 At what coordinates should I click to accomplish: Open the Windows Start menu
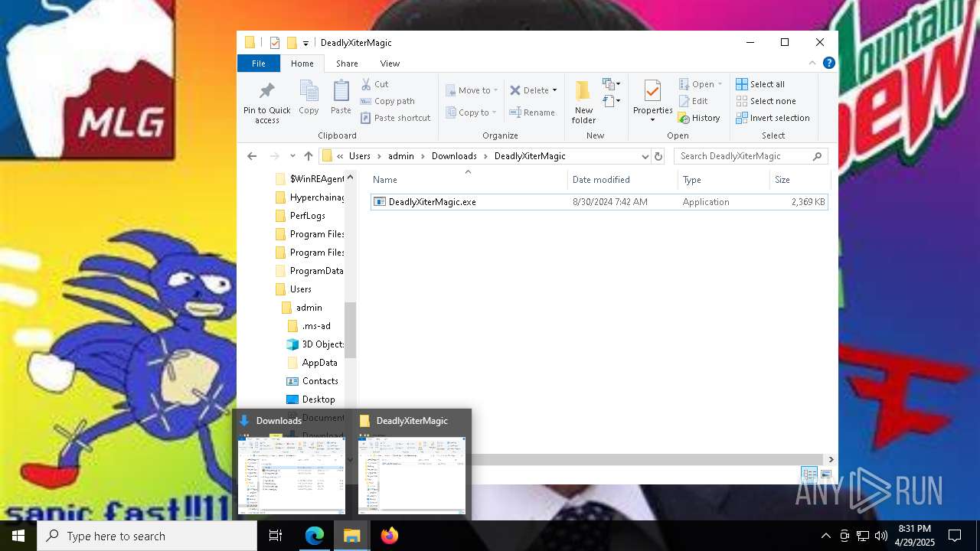point(18,536)
